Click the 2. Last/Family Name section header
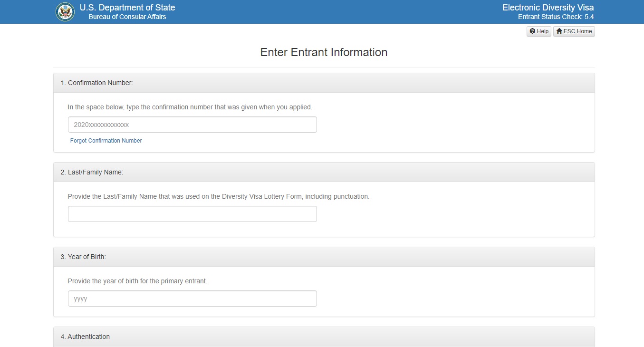Viewport: 644px width, 347px height. click(x=324, y=172)
